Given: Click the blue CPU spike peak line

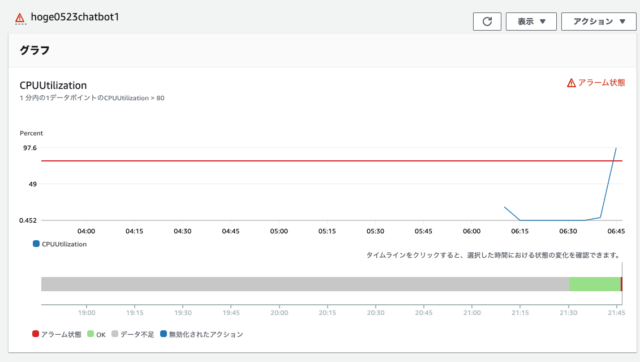Looking at the screenshot, I should [616, 149].
